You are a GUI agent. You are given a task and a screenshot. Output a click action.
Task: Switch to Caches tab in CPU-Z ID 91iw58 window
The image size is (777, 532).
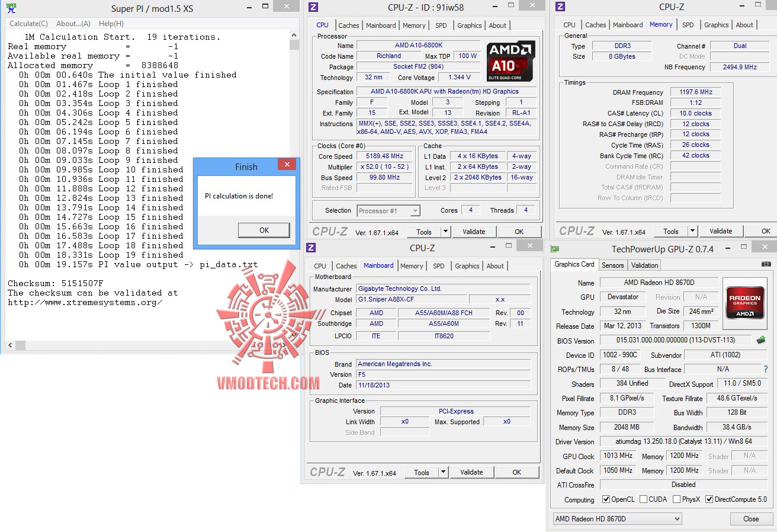tap(349, 25)
